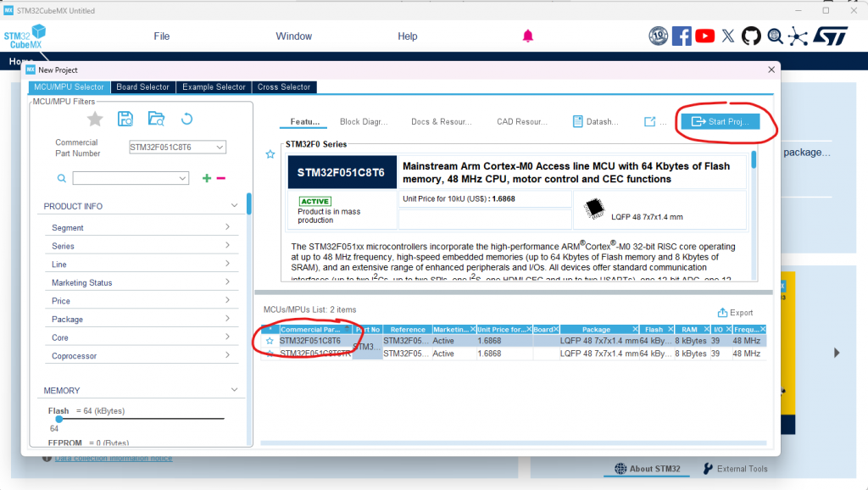Toggle favorite star beside STM32F0 Series panel
Screen dimensions: 868x490
(270, 154)
